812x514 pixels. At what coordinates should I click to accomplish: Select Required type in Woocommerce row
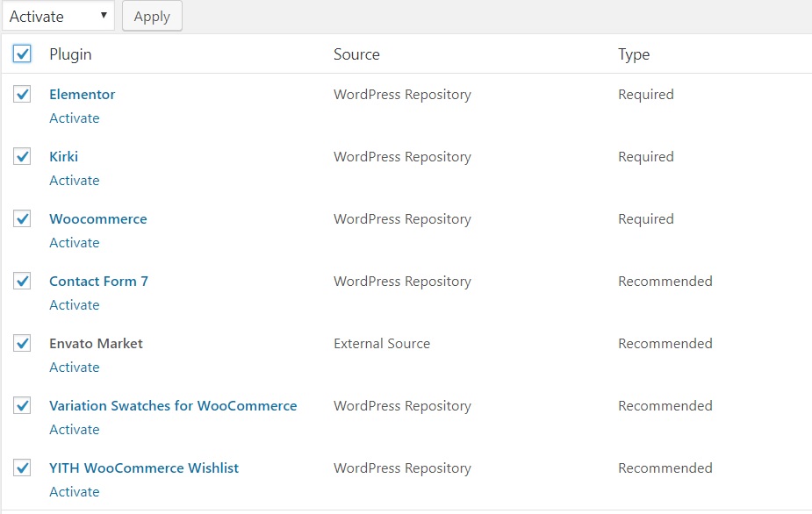coord(646,218)
